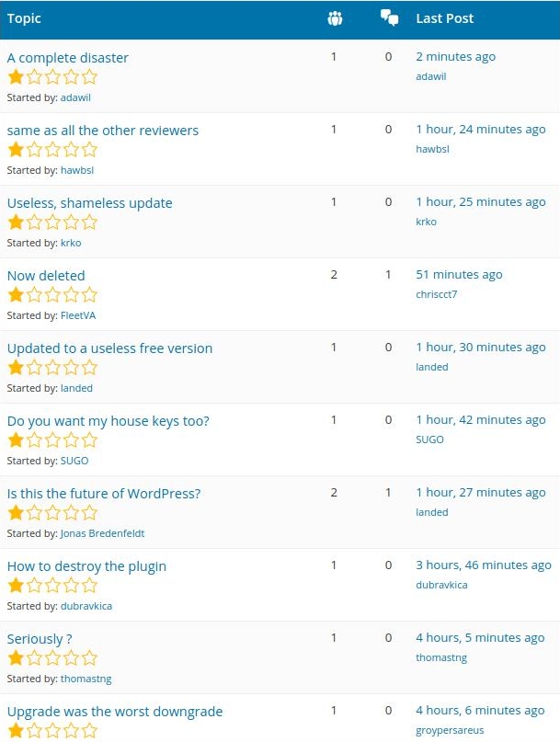Click star rating under 'Seriously ?'
Image resolution: width=560 pixels, height=742 pixels.
tap(51, 658)
